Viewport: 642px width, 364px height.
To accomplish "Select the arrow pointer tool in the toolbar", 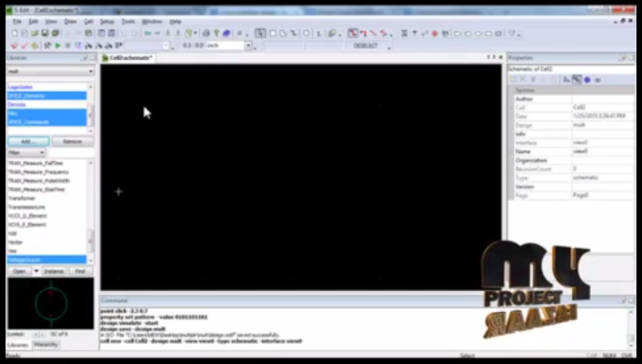I will [260, 33].
